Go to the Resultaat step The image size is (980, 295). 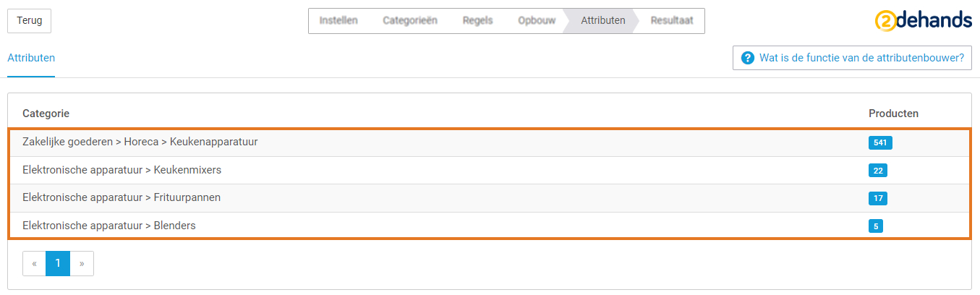pyautogui.click(x=672, y=20)
